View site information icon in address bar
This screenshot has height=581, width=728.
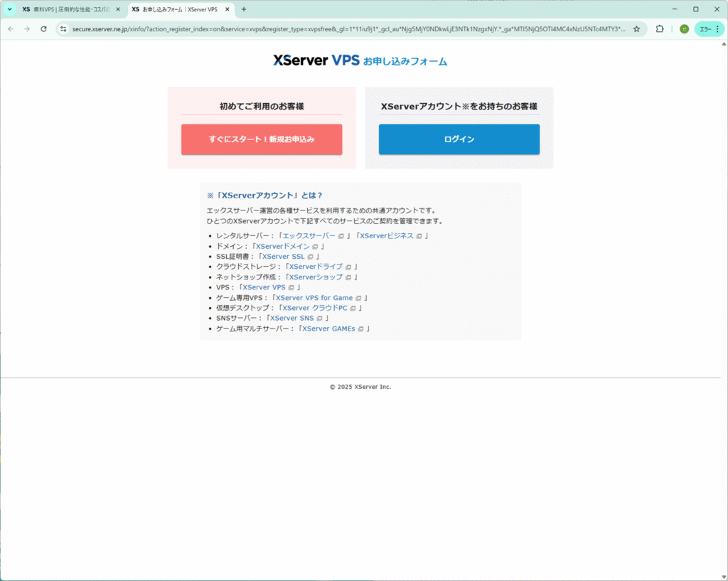[x=63, y=29]
